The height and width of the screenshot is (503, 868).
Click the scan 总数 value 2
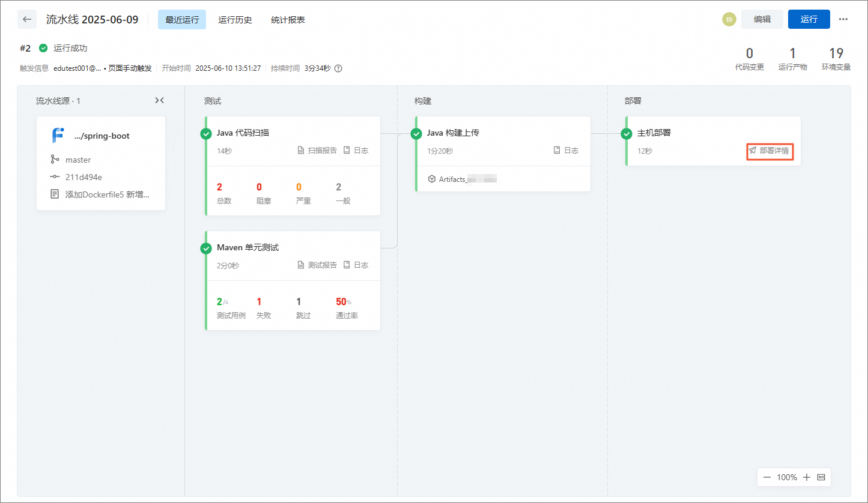click(220, 187)
